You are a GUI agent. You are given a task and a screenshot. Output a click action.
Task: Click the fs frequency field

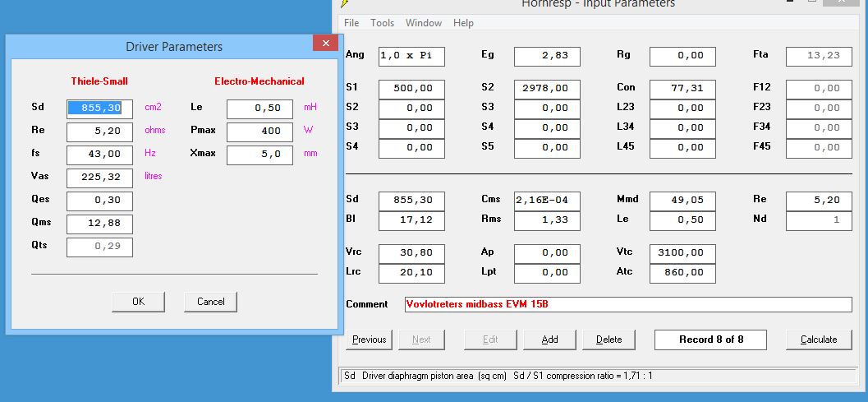point(99,155)
